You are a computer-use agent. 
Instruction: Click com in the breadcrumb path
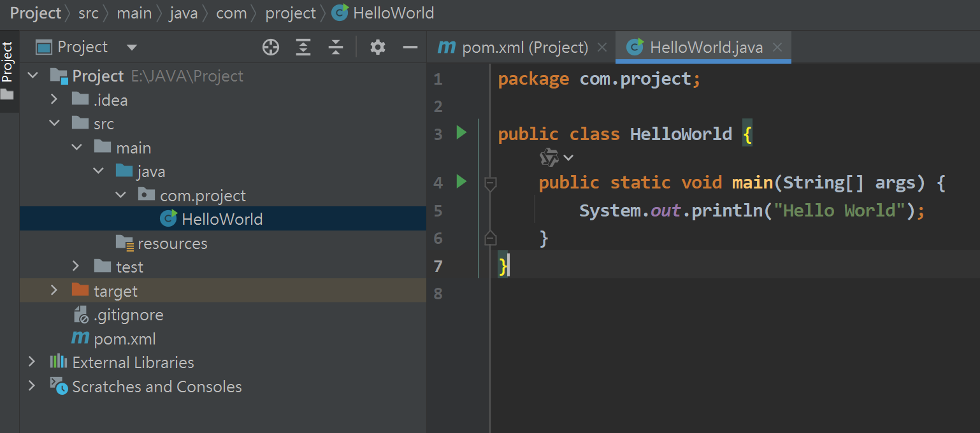pos(231,13)
